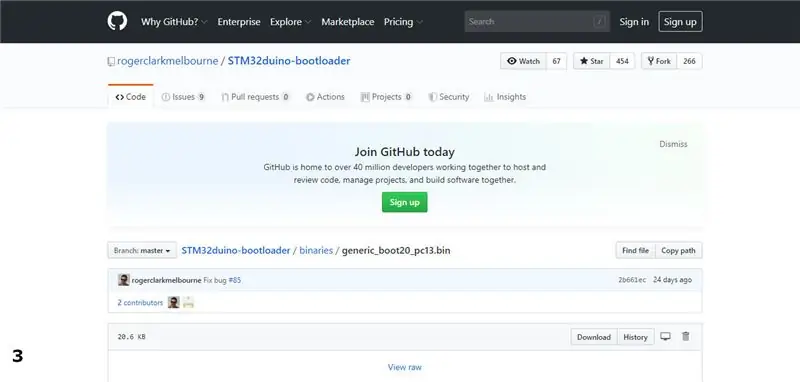Click the Copy path button
The width and height of the screenshot is (800, 382).
click(x=678, y=250)
